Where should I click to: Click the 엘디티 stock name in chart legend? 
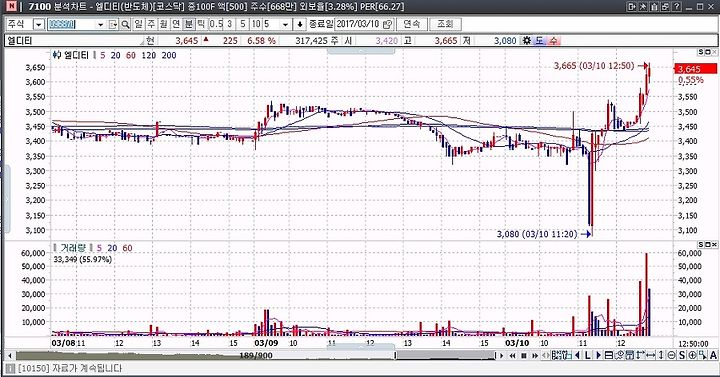[x=76, y=55]
